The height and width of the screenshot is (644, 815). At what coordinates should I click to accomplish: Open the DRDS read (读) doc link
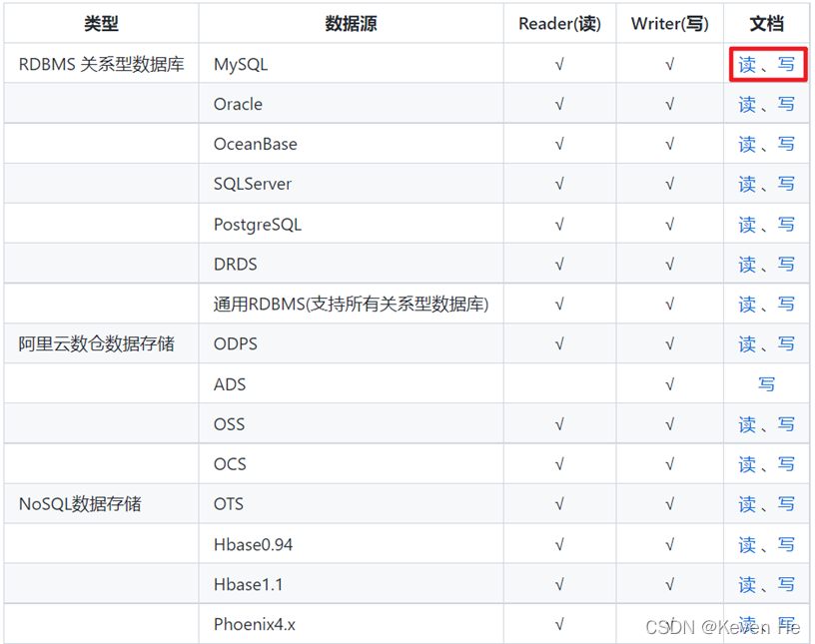click(x=747, y=265)
